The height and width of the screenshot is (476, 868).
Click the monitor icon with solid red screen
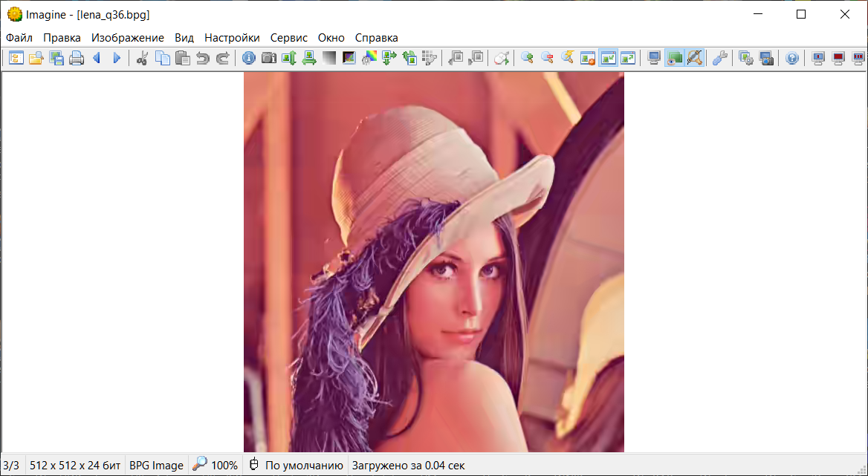point(838,57)
